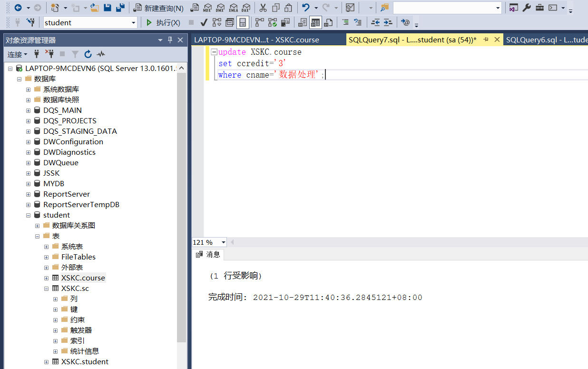Click the copy icon in toolbar

tap(276, 8)
